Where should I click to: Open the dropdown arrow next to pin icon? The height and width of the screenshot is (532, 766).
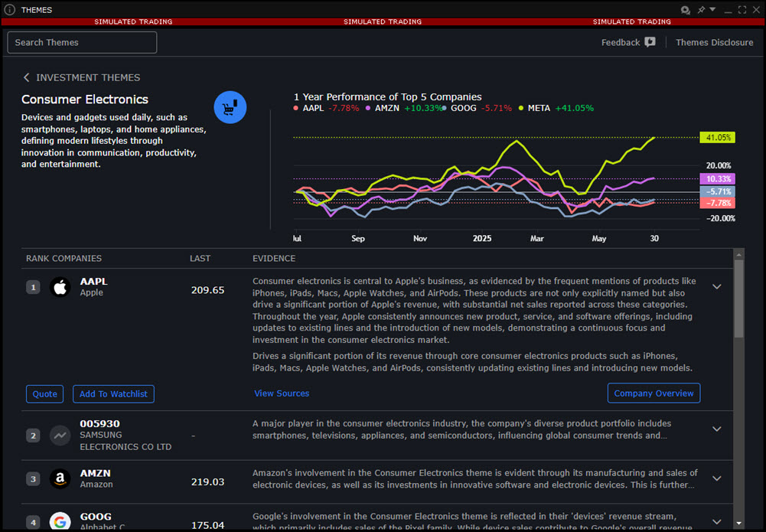click(x=712, y=9)
